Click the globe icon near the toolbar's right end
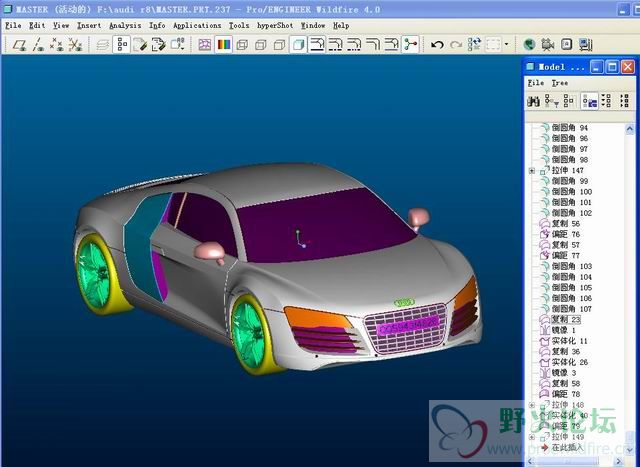Image resolution: width=640 pixels, height=467 pixels. 529,44
